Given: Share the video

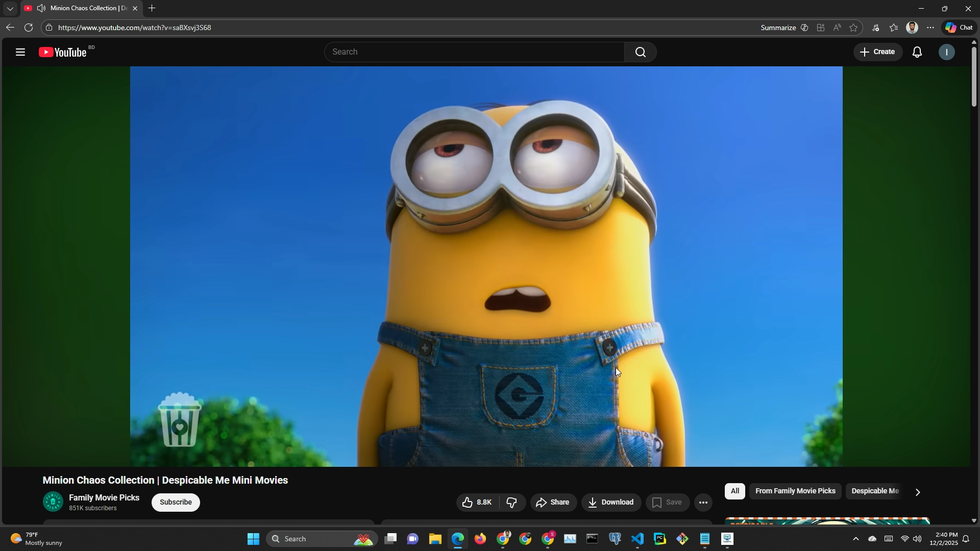Looking at the screenshot, I should 553,503.
